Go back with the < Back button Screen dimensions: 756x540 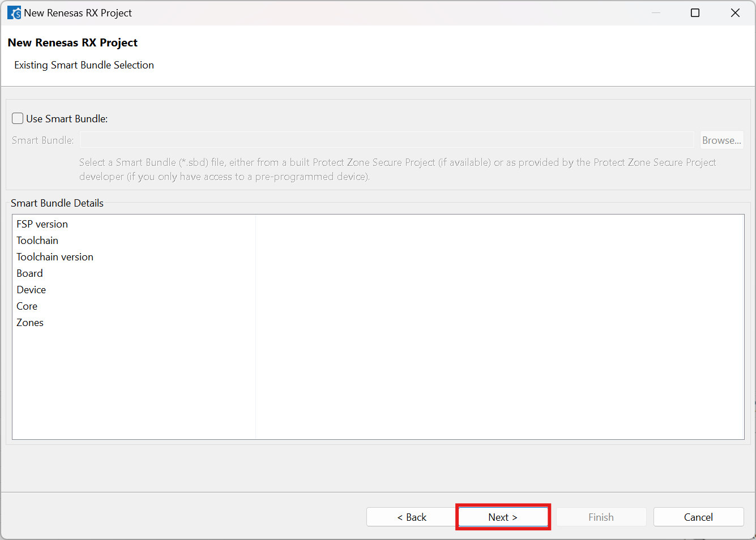tap(412, 517)
